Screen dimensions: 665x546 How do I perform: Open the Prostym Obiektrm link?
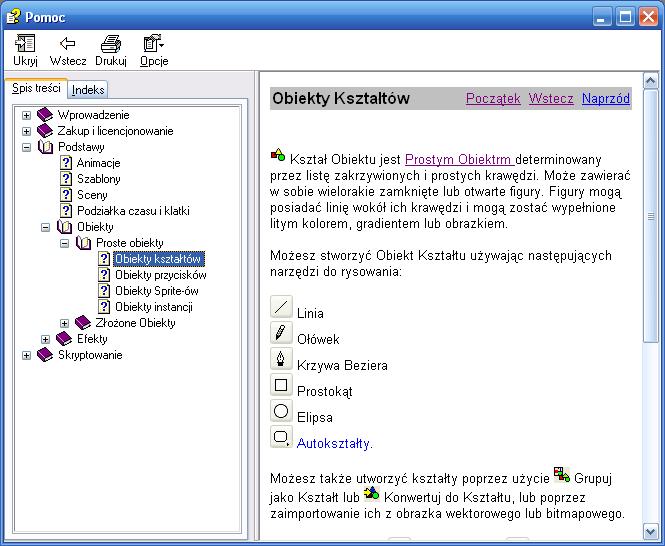coord(460,160)
